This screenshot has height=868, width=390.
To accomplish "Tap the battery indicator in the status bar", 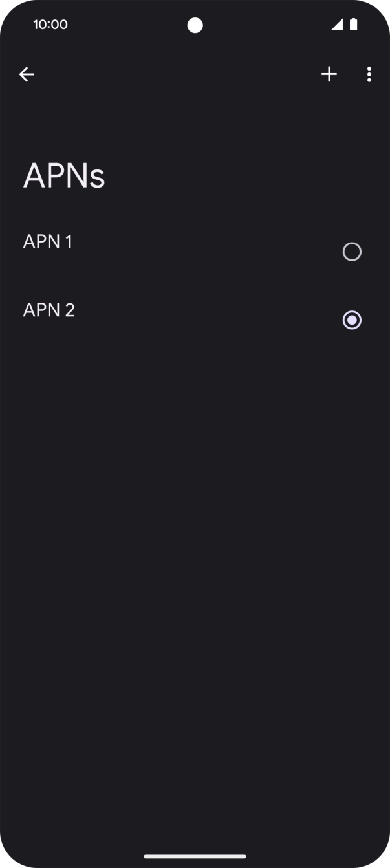I will (x=353, y=24).
